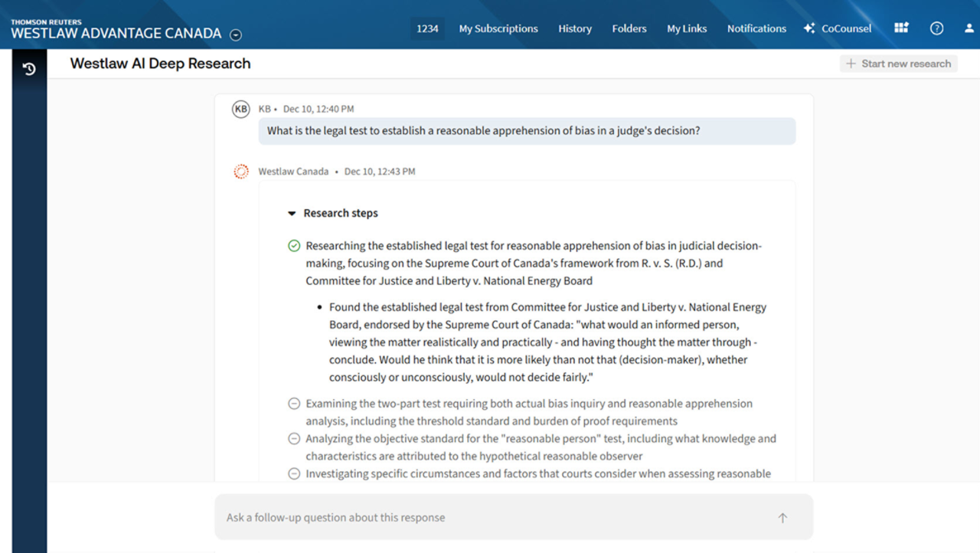Click the KB user avatar
Viewport: 980px width, 553px height.
pyautogui.click(x=241, y=109)
